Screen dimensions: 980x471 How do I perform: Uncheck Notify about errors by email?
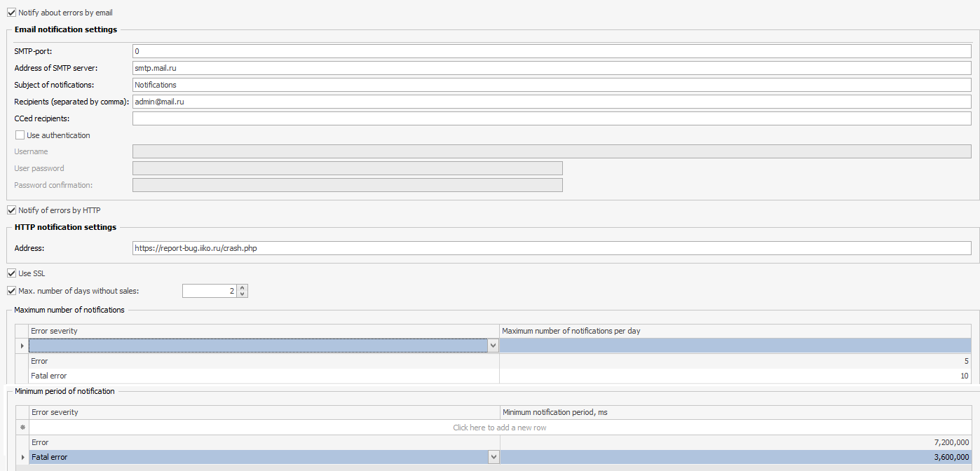(x=11, y=13)
